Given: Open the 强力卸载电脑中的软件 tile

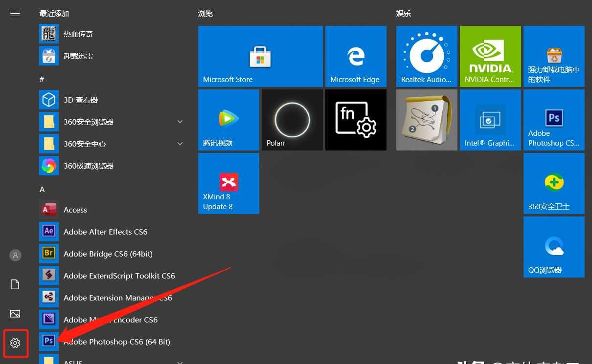Looking at the screenshot, I should click(x=554, y=56).
